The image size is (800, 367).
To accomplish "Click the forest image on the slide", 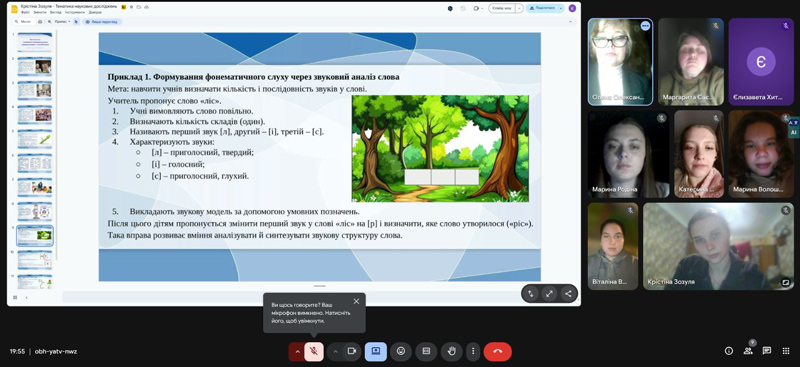I will click(x=440, y=149).
